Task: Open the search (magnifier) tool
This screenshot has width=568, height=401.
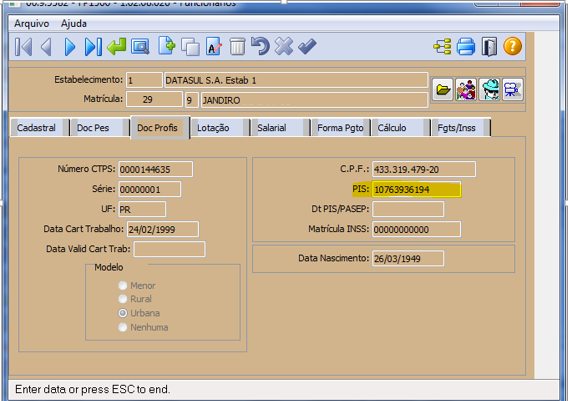Action: [x=140, y=47]
